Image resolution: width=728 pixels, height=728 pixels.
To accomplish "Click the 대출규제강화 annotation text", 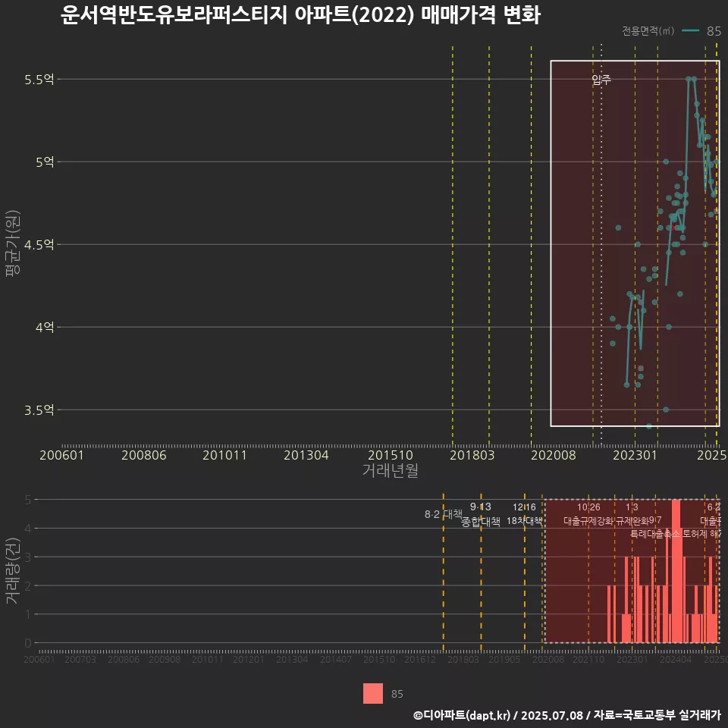I will click(588, 521).
